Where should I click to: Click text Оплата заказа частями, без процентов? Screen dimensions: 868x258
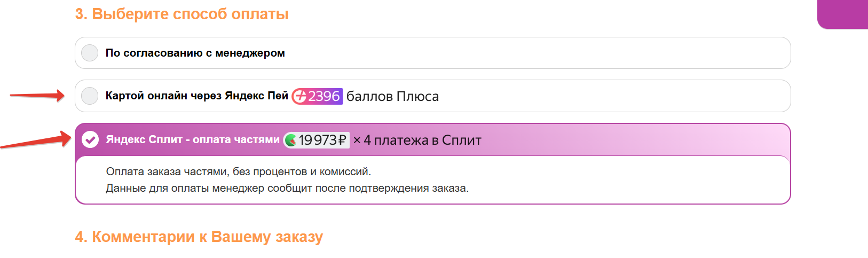coord(238,171)
